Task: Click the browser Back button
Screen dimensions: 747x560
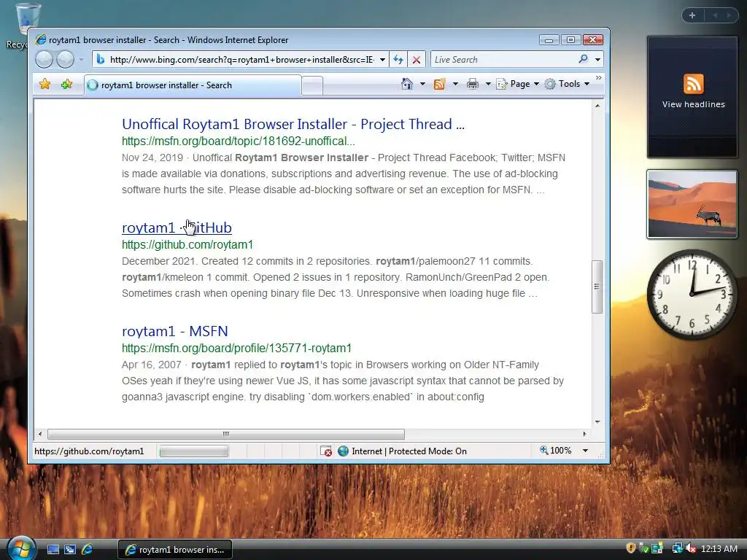Action: click(x=44, y=60)
